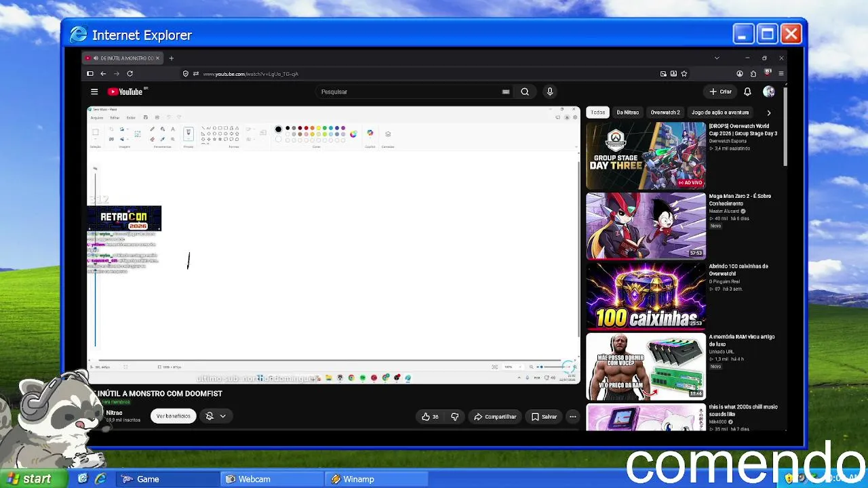Image resolution: width=868 pixels, height=488 pixels.
Task: Click the 'Criar' button
Action: point(720,91)
